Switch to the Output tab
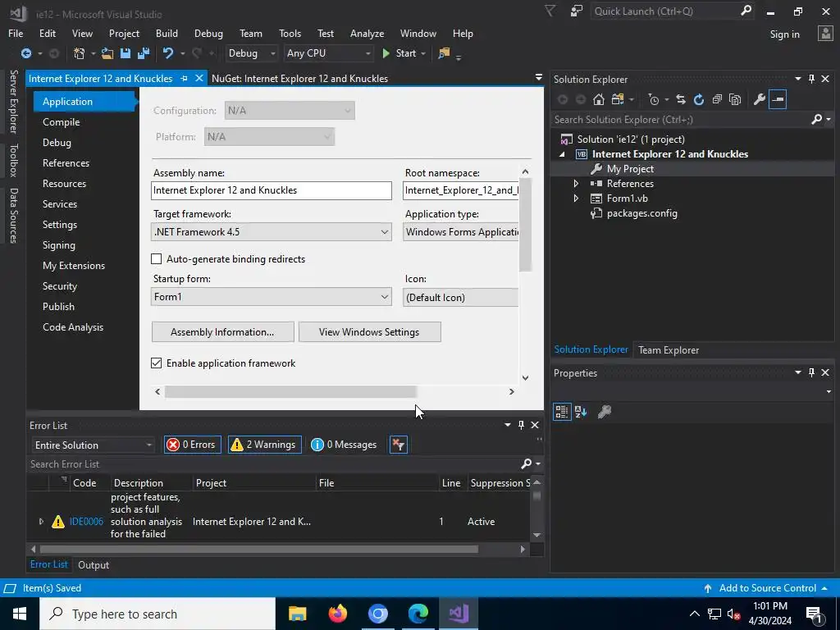This screenshot has width=840, height=630. 94,565
